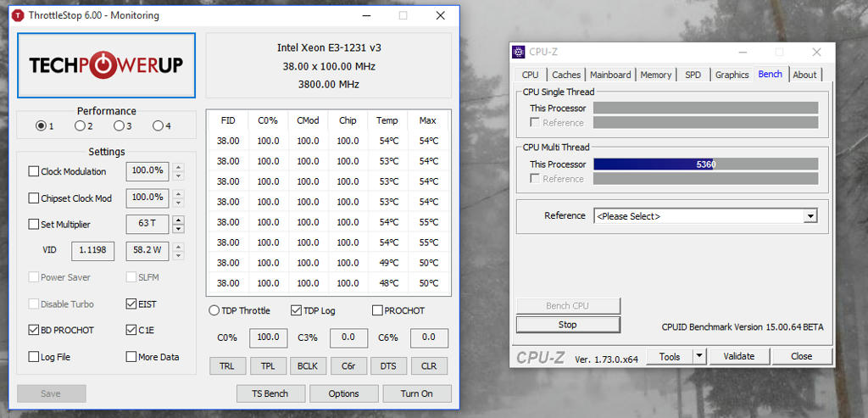Screen dimensions: 868x418
Task: Switch to the Memory tab
Action: point(655,75)
